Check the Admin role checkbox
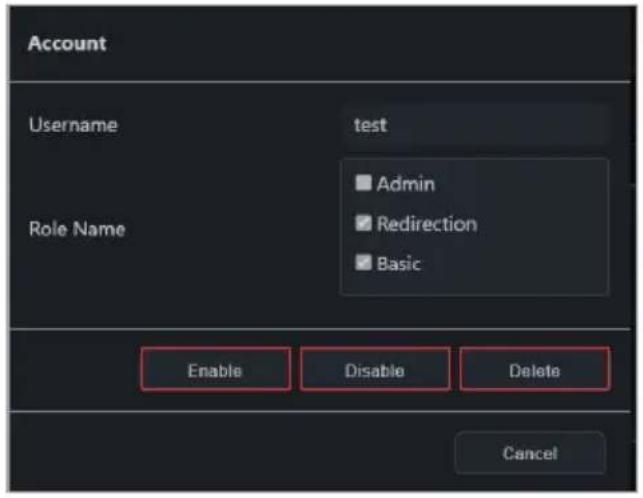The width and height of the screenshot is (643, 498). click(363, 183)
